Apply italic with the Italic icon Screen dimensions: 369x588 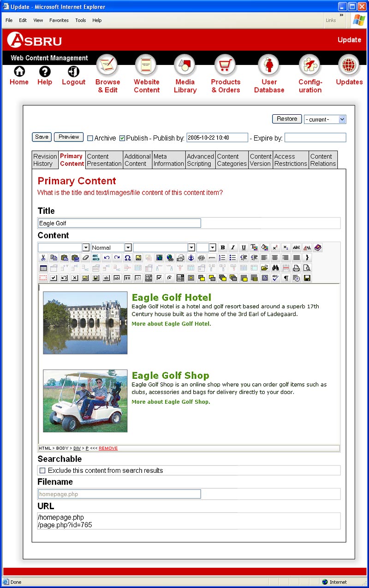pyautogui.click(x=233, y=247)
